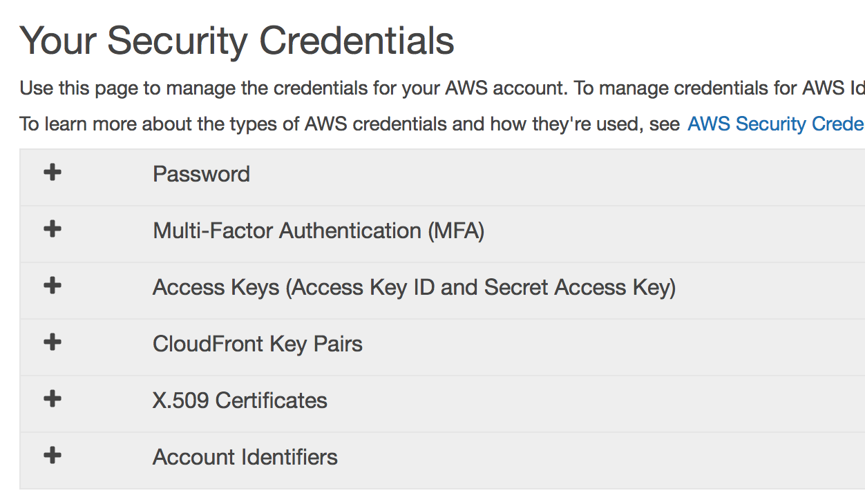Expand Multi-Factor Authentication using its plus icon

click(x=53, y=229)
